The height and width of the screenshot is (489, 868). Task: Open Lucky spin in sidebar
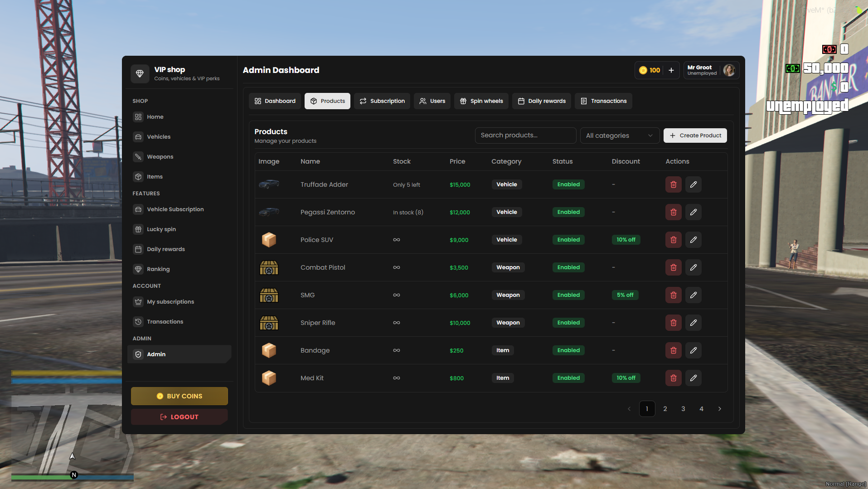[x=179, y=229]
